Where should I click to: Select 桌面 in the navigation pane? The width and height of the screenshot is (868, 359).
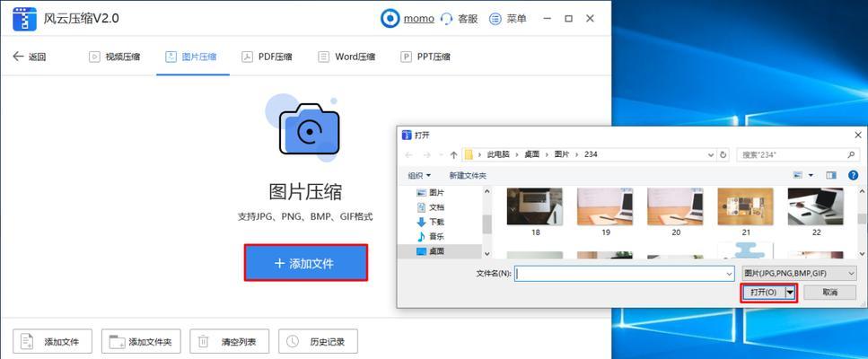pyautogui.click(x=430, y=251)
